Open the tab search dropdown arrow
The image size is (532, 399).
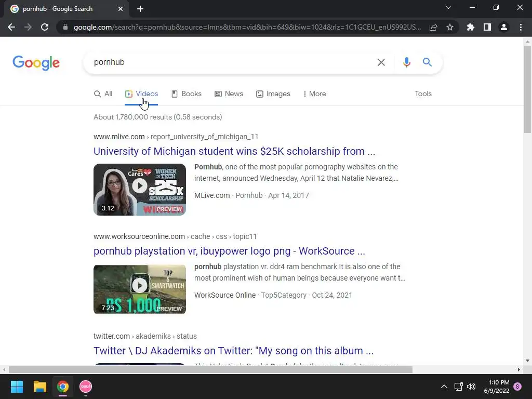coord(448,7)
